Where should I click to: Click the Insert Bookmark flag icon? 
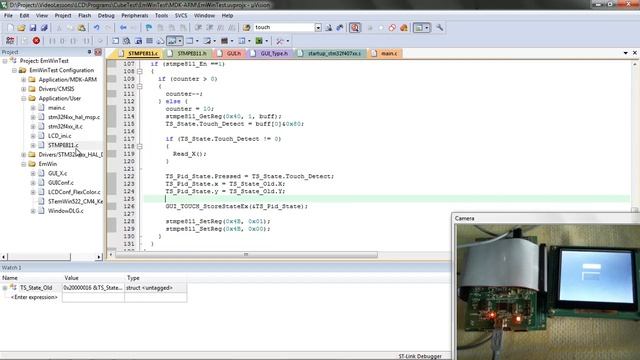(x=149, y=28)
